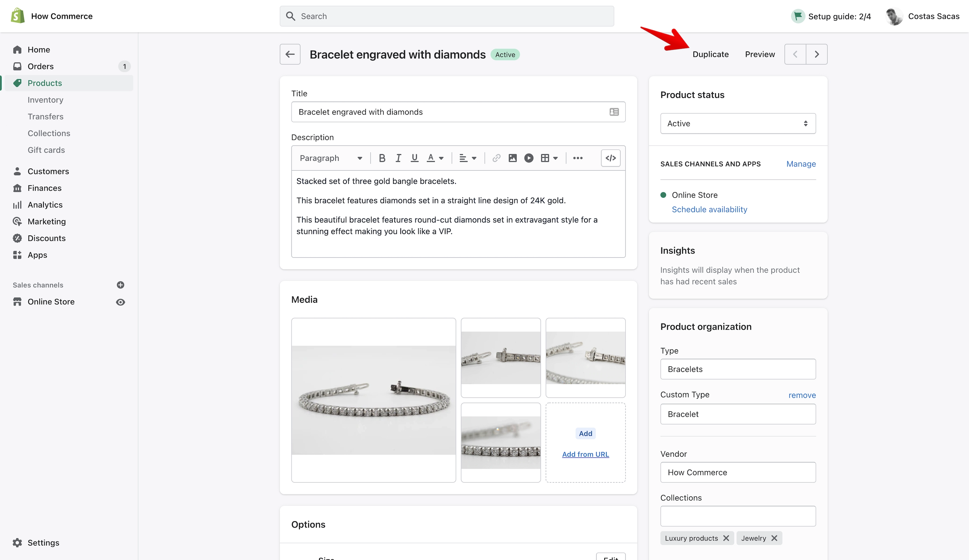Click the Products tag icon

click(x=17, y=83)
